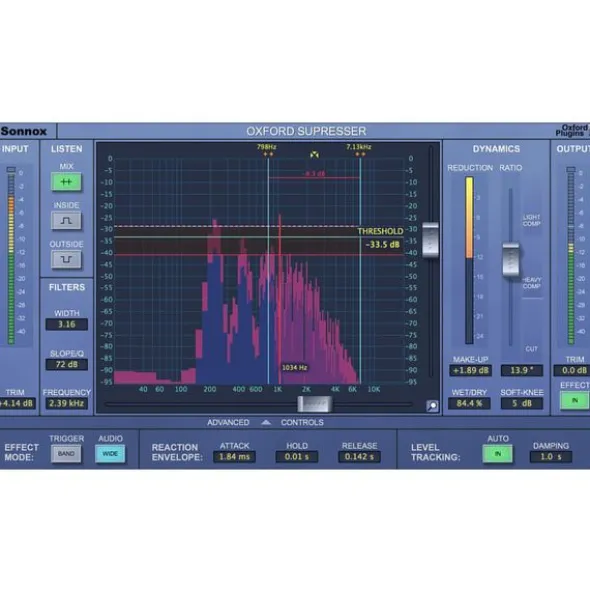Toggle the EFFECT IN button
Image resolution: width=590 pixels, height=591 pixels.
575,400
